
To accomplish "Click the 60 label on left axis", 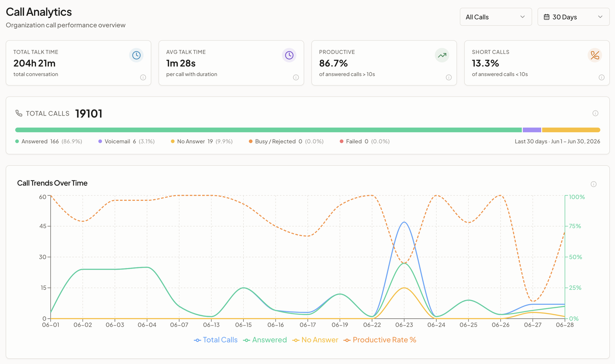I will tap(42, 197).
